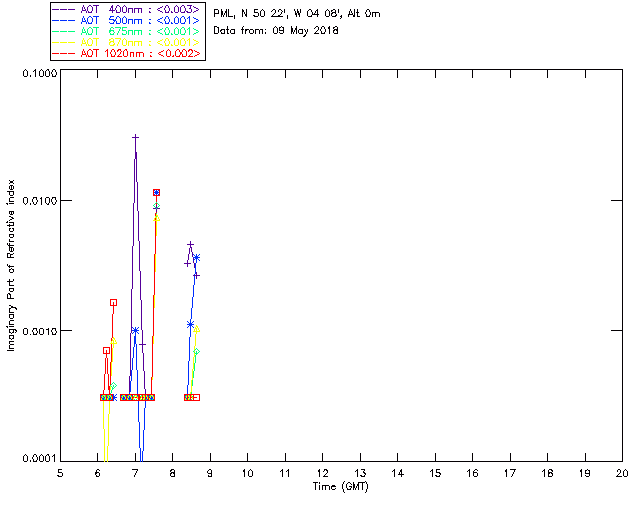The height and width of the screenshot is (512, 640).
Task: Click the blue asterisk marker at 0.0010 near hour 7
Action: click(x=135, y=330)
